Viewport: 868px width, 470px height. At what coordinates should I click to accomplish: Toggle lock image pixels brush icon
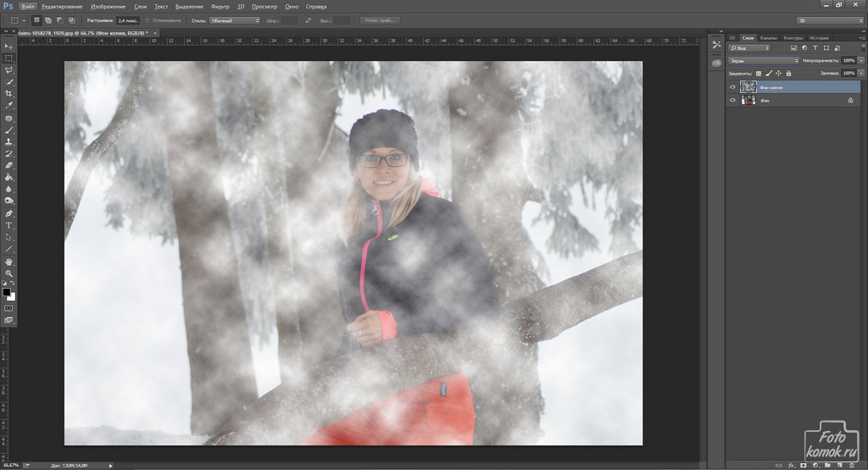click(769, 74)
